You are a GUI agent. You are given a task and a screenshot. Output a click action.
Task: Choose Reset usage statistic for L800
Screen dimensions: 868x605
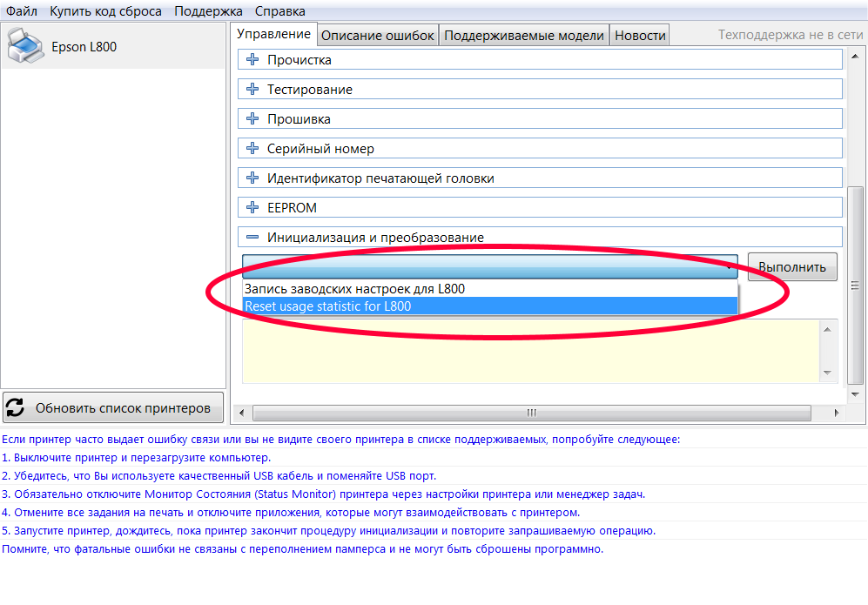490,306
